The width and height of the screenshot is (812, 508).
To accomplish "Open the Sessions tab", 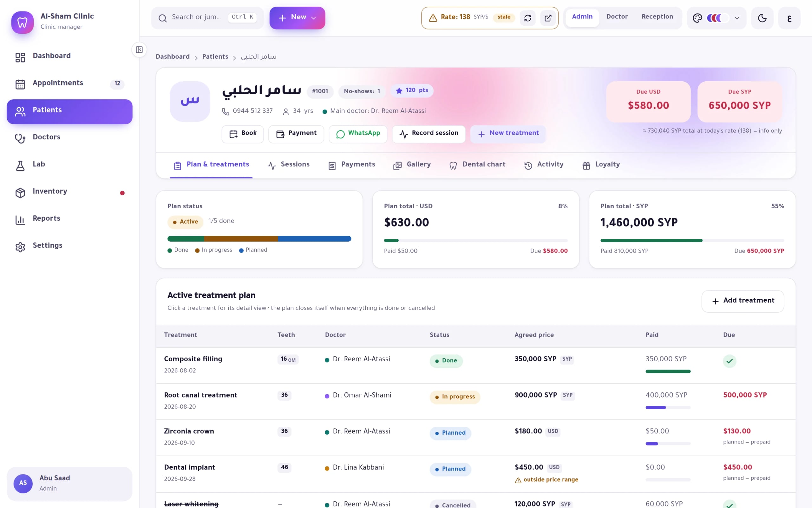I will point(288,165).
